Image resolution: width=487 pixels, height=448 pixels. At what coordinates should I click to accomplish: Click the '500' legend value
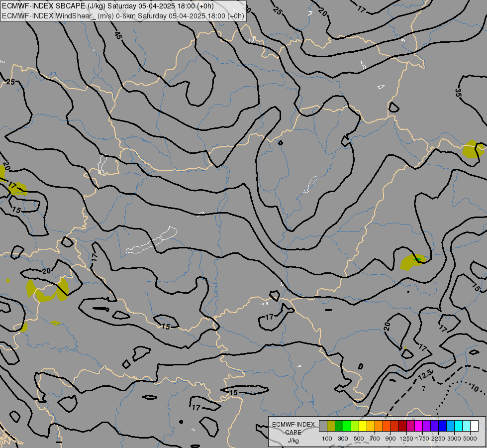[359, 439]
